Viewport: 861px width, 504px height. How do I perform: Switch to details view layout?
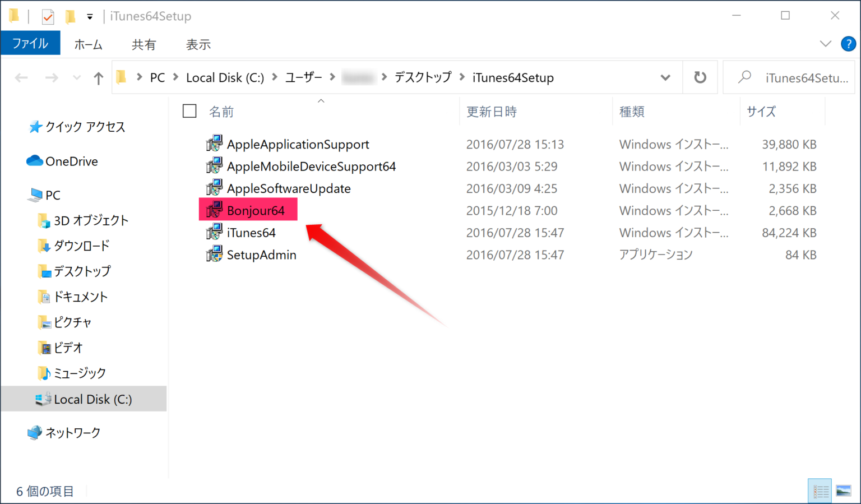820,491
